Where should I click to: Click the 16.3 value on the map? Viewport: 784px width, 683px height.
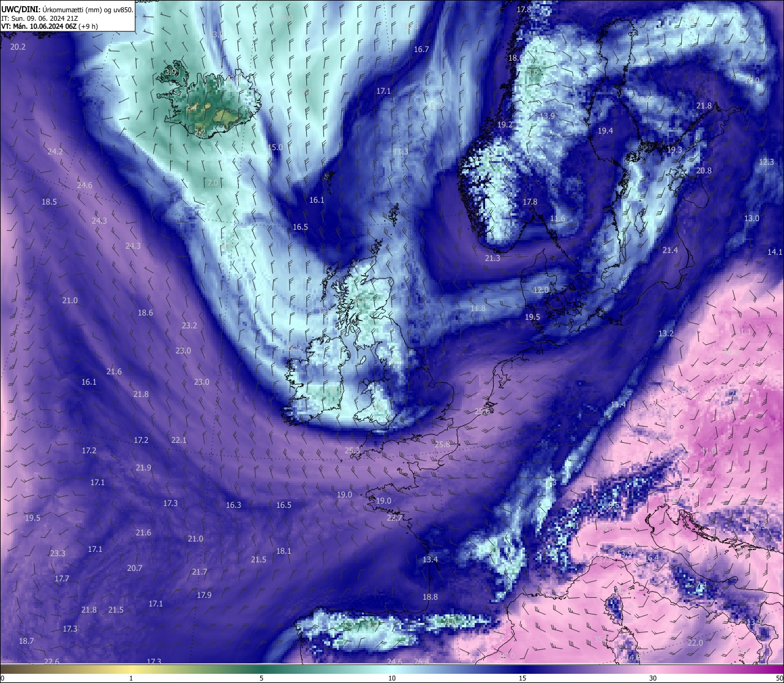tap(233, 505)
